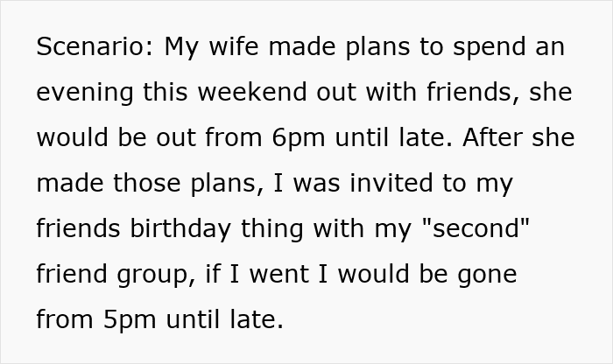
Task: Click the word "plans" in first line
Action: (x=378, y=46)
